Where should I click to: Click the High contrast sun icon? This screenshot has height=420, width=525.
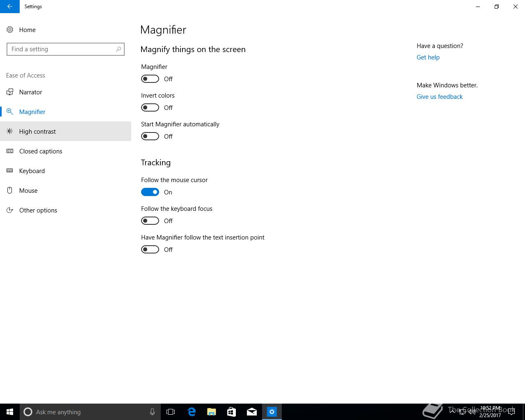click(x=10, y=131)
